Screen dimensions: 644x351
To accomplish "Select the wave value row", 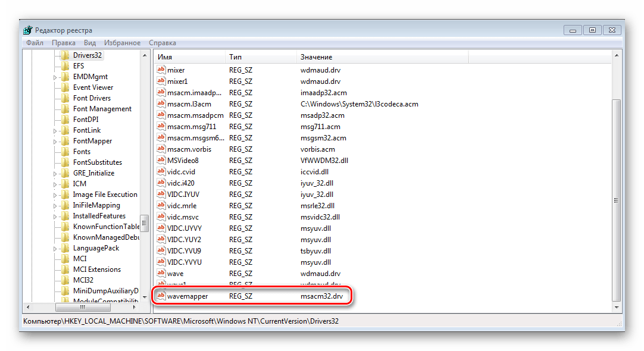I will [x=175, y=274].
